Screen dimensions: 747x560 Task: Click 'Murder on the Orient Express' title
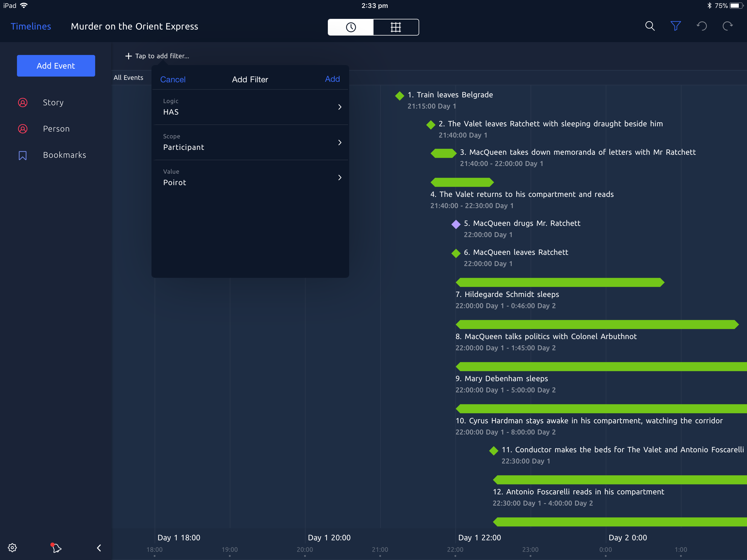(x=135, y=26)
